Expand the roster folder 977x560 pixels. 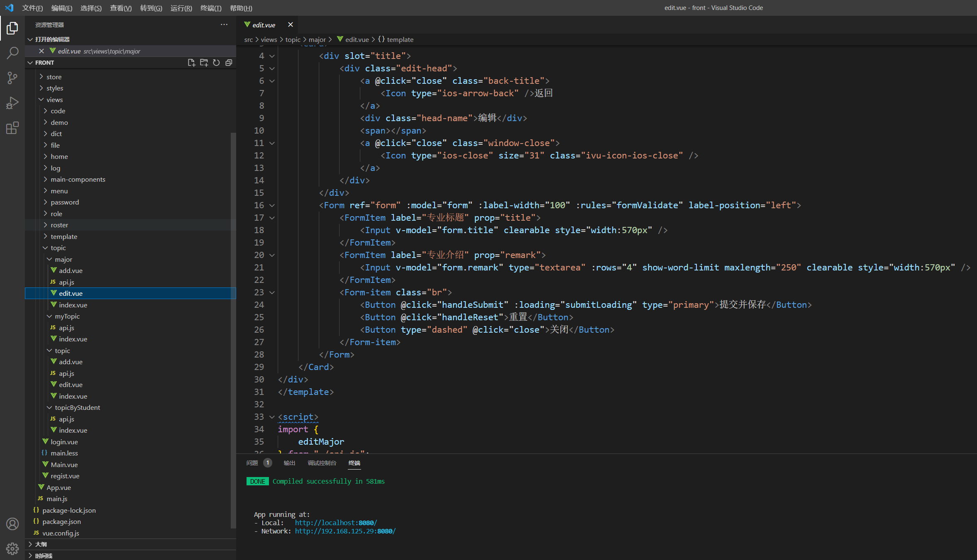59,225
